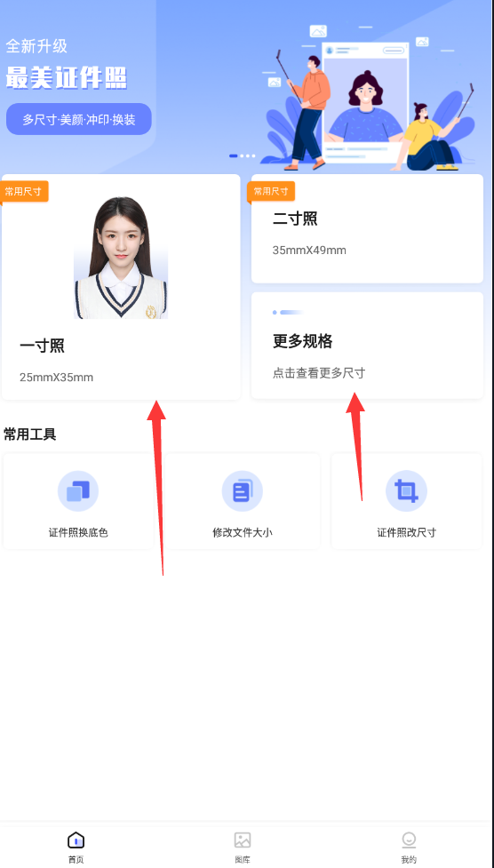
Task: Click the 最美证件照 banner headline
Action: 67,77
